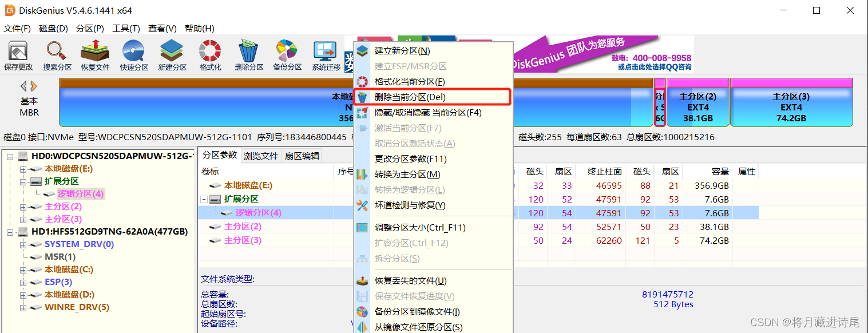Screen dimensions: 868x333
Task: Start the 系统迁移 system migration tool
Action: click(x=326, y=56)
